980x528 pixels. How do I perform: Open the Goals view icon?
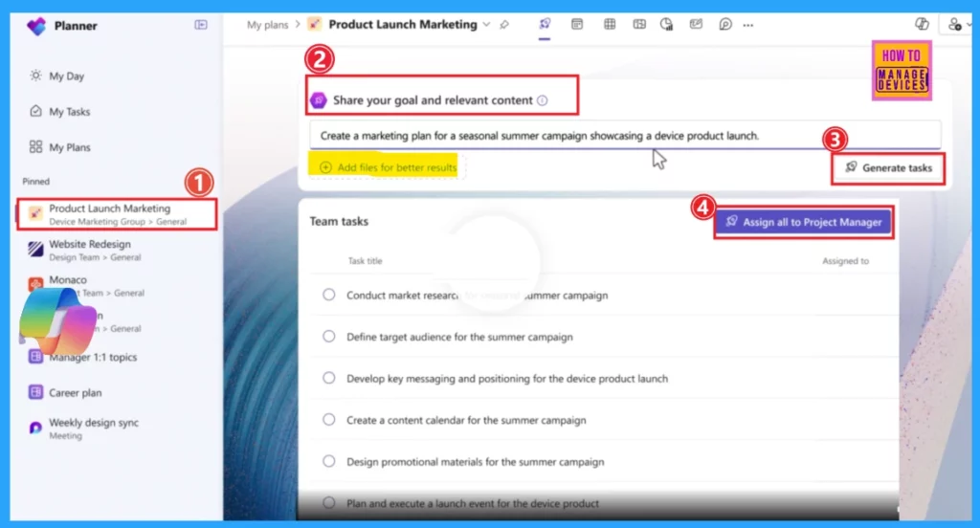[696, 24]
